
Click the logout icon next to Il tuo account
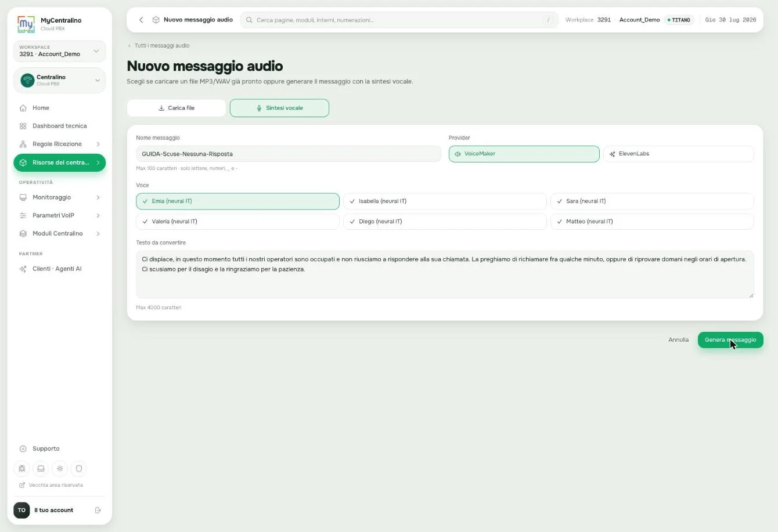98,510
